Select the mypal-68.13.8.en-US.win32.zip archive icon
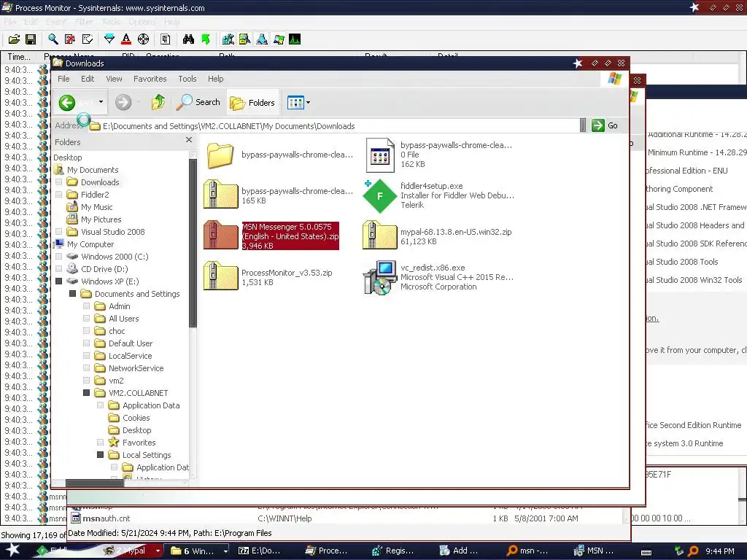 (379, 236)
